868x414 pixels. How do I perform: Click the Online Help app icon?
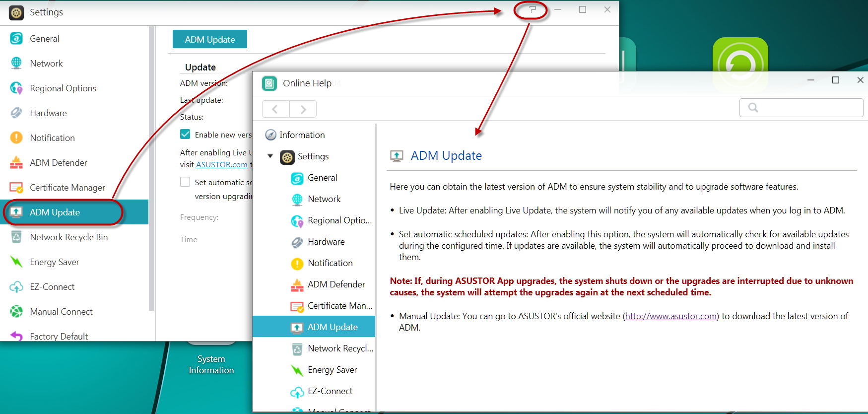(x=269, y=83)
